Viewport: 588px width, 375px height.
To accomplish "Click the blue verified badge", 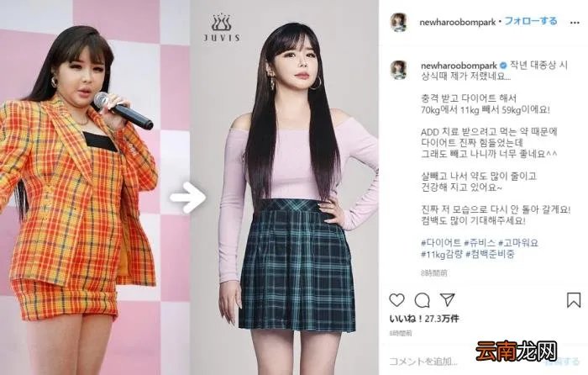I will [504, 66].
